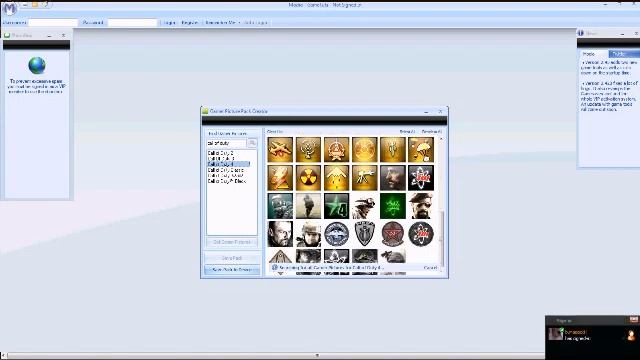
Task: Click the Save Pack to Device button
Action: click(231, 270)
